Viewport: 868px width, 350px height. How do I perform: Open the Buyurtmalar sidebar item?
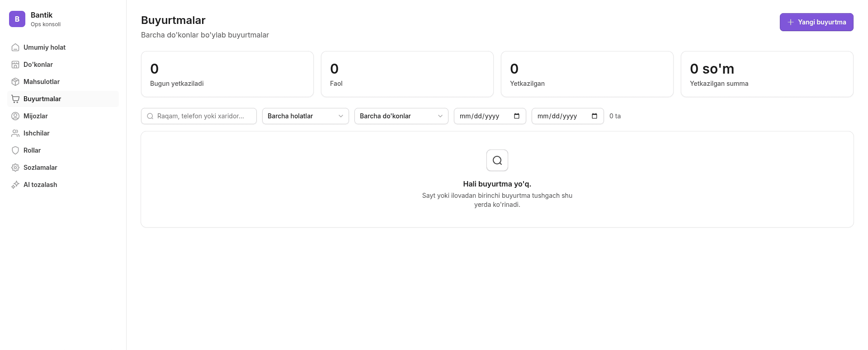click(x=63, y=99)
